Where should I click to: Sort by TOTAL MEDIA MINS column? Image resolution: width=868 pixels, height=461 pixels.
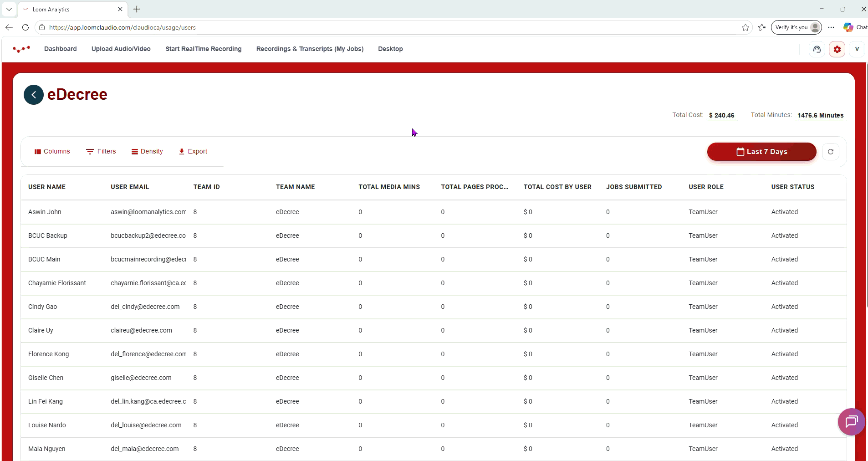(389, 187)
